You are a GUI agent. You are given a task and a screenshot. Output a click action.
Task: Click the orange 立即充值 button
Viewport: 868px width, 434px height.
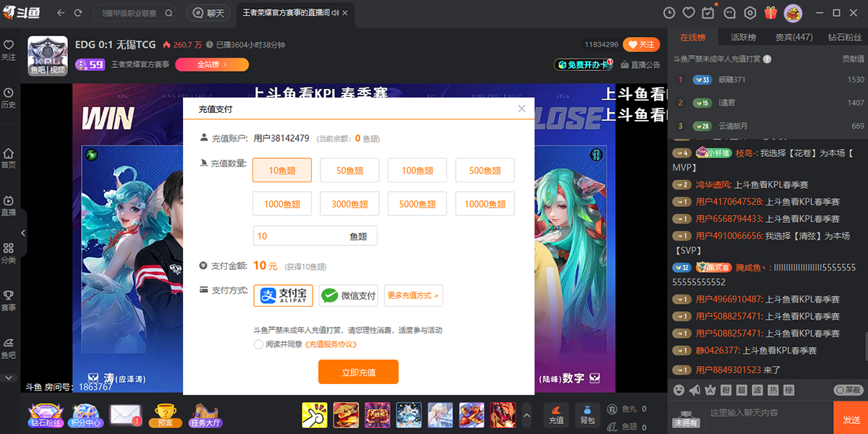pos(358,372)
